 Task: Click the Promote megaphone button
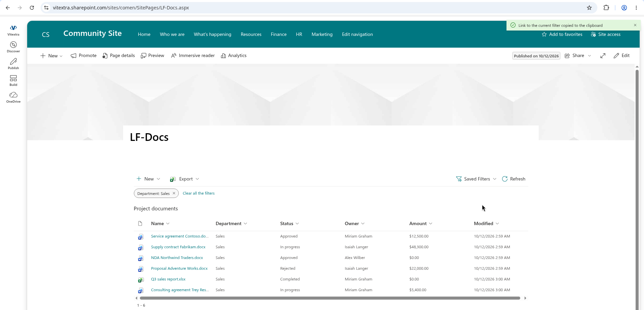pos(84,56)
